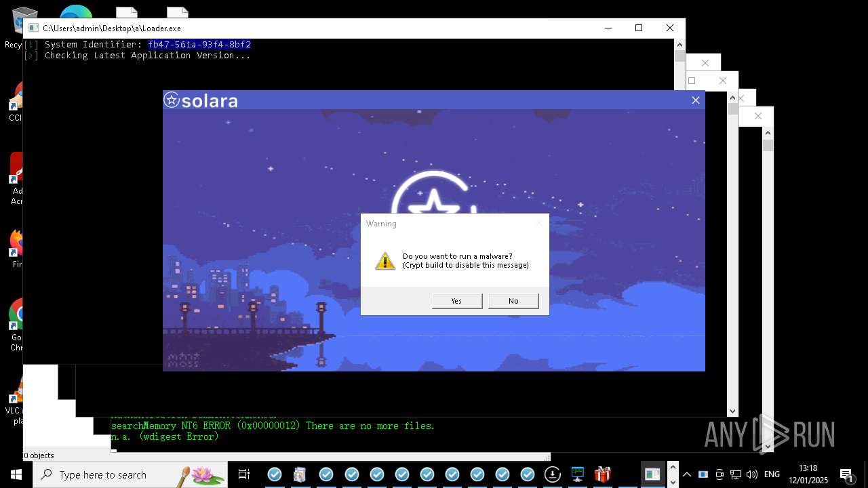The height and width of the screenshot is (488, 868).
Task: Maximize the Loader.exe console window
Action: (x=639, y=28)
